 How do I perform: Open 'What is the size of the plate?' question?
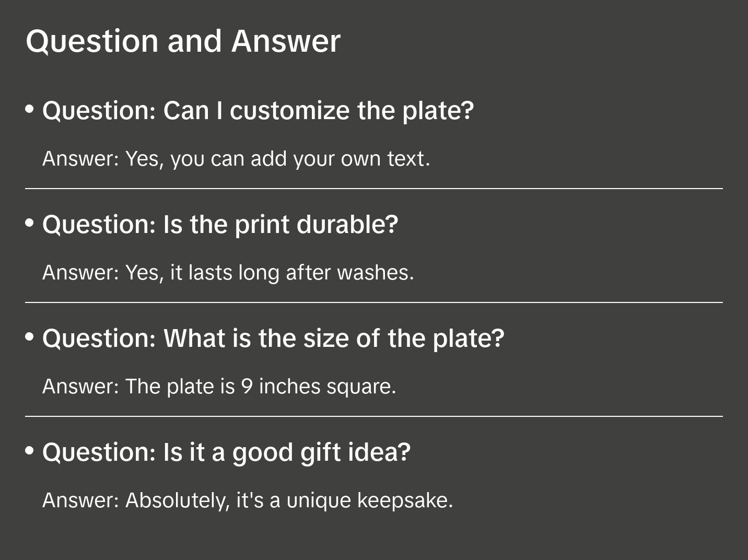tap(273, 339)
